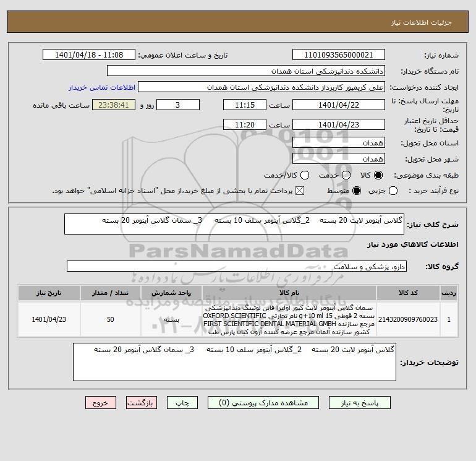Click the delivery province همدان field
The image size is (476, 461).
pos(339,142)
